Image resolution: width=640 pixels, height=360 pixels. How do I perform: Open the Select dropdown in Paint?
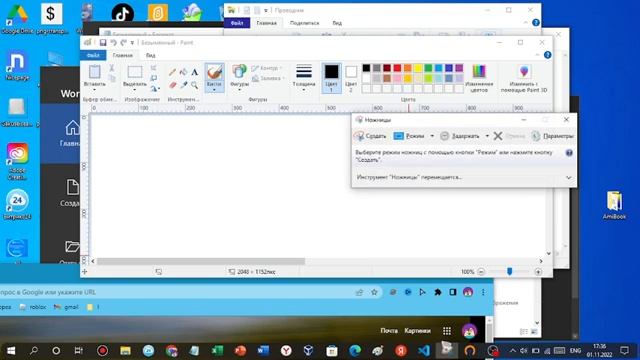135,90
